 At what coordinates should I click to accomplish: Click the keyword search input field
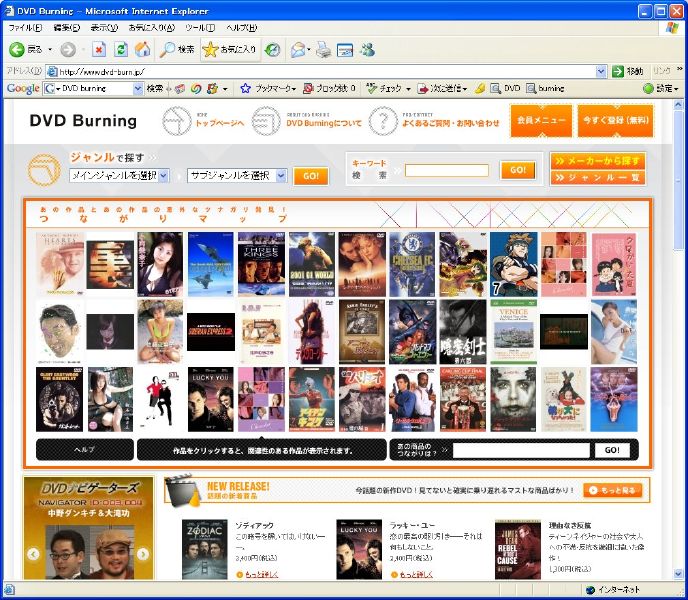[x=447, y=171]
